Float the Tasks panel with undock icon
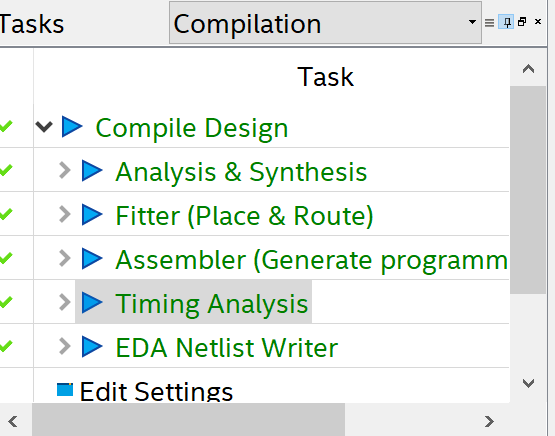555x436 pixels. (x=522, y=22)
